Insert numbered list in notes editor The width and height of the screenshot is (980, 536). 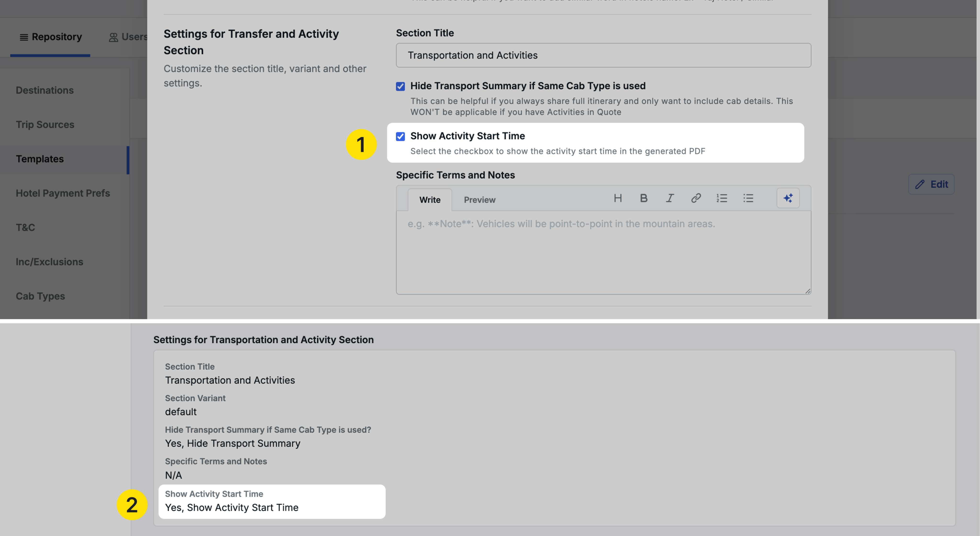(x=722, y=198)
